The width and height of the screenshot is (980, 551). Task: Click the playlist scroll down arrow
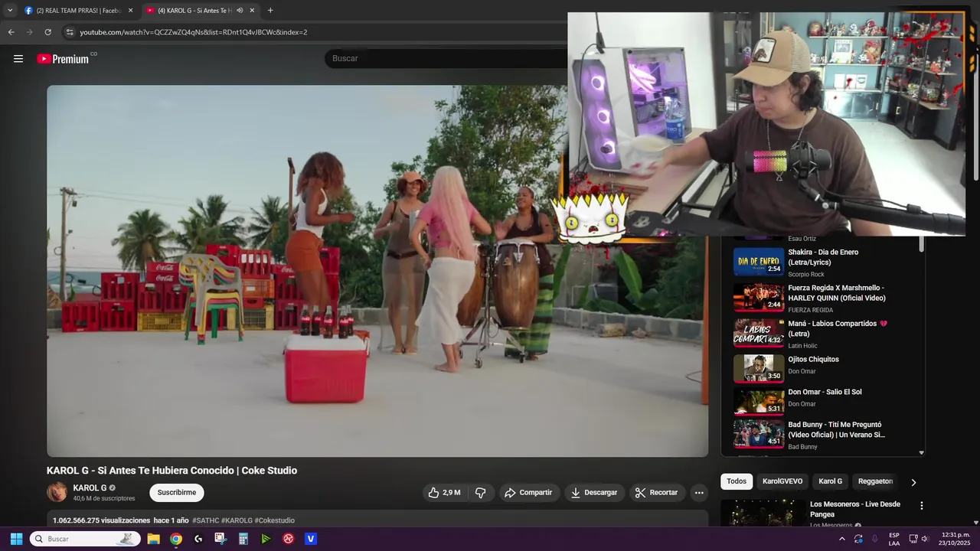tap(921, 453)
